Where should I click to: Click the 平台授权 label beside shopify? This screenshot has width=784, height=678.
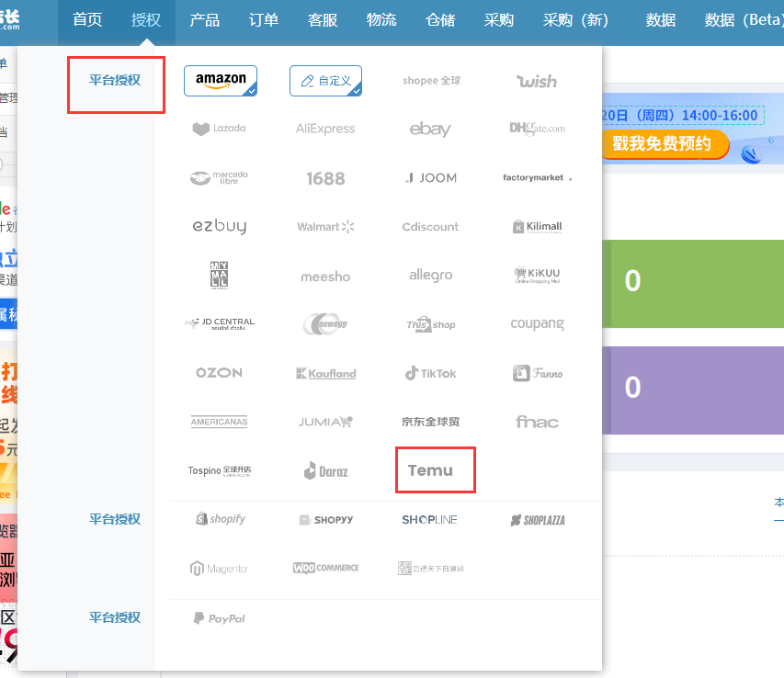coord(115,519)
